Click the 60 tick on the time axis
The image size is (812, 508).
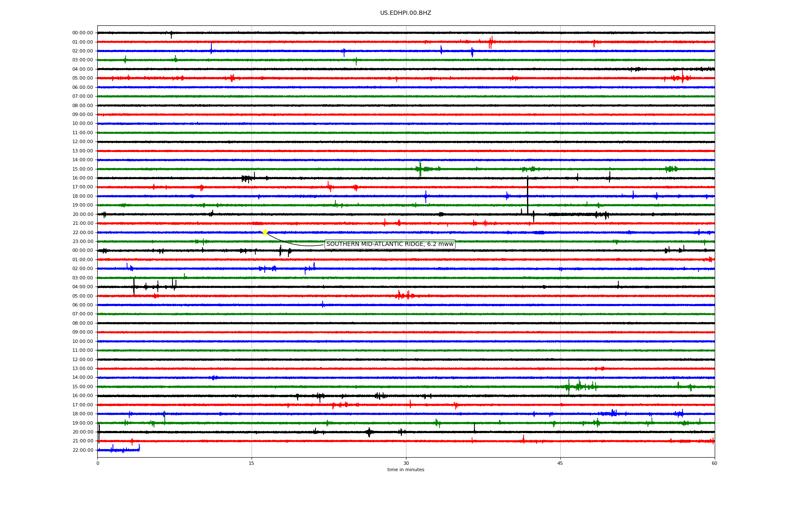coord(714,463)
